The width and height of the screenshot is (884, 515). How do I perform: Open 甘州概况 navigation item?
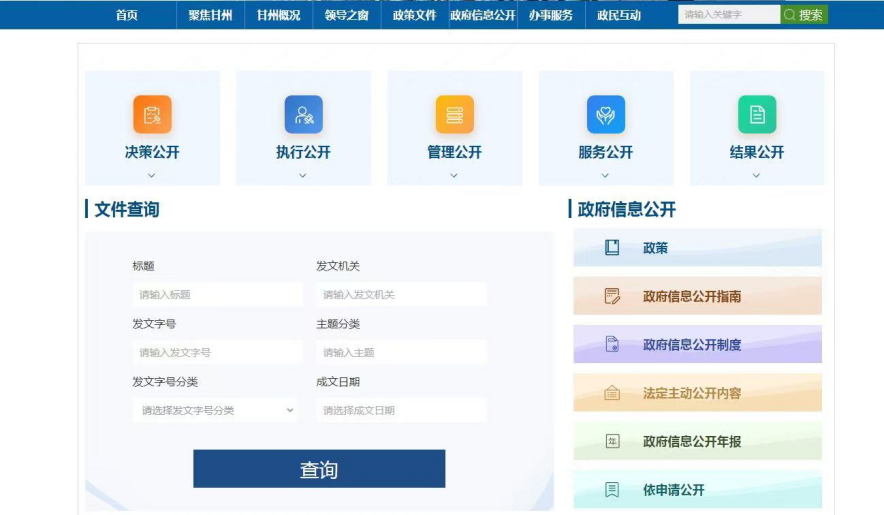coord(279,15)
